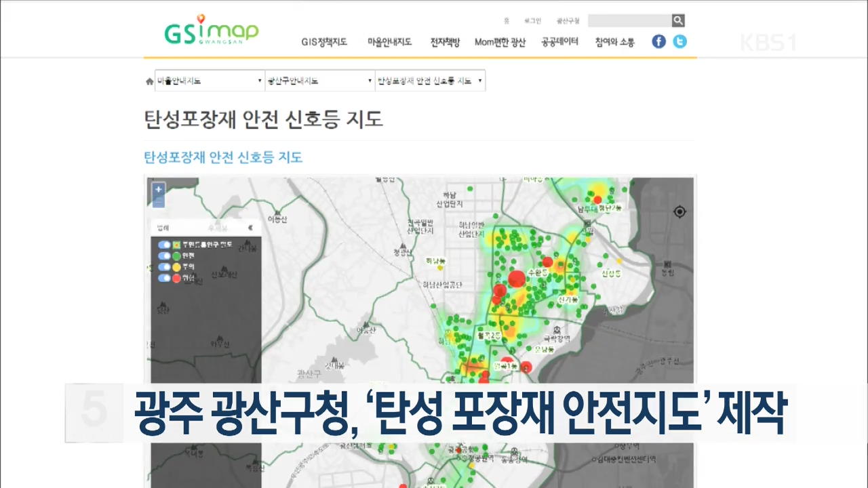Image resolution: width=868 pixels, height=488 pixels.
Task: Open the GIS정책지도 menu
Action: click(x=324, y=42)
